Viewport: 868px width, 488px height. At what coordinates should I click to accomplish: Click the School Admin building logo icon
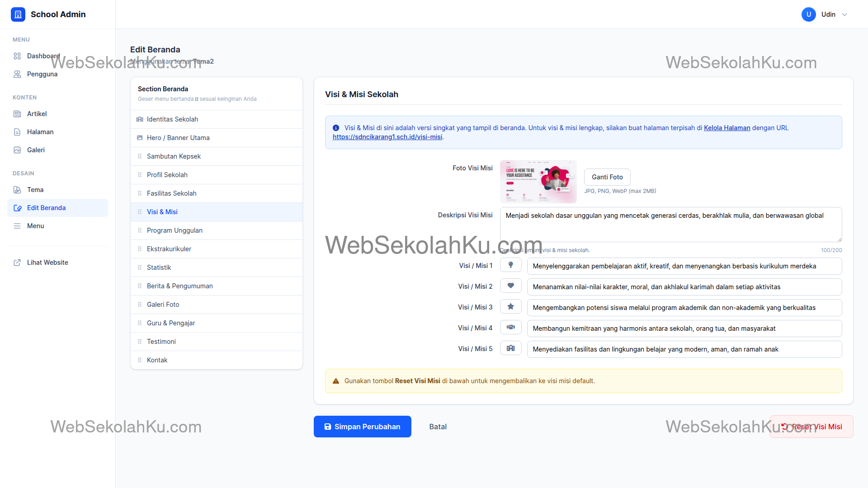(x=18, y=14)
